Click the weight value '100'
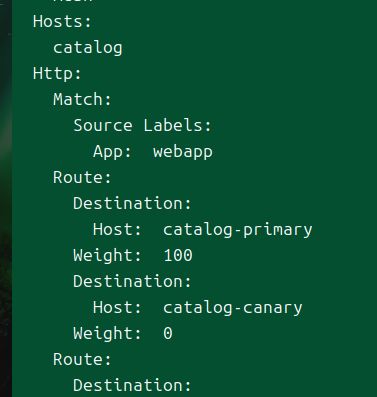The width and height of the screenshot is (377, 397). 178,256
